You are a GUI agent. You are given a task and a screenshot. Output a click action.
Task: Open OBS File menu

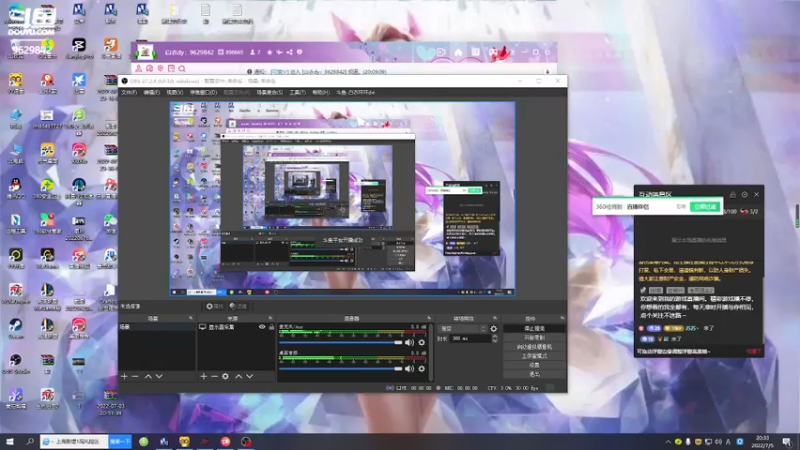(x=129, y=92)
